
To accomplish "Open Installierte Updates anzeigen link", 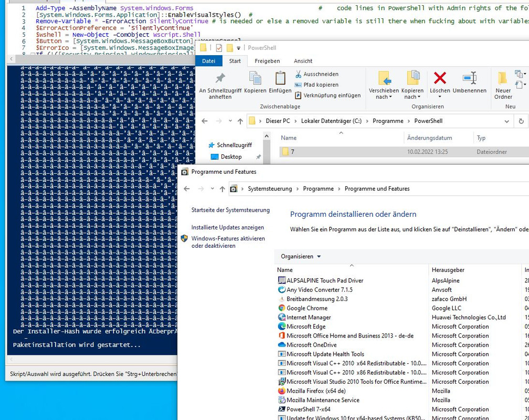I will [227, 227].
